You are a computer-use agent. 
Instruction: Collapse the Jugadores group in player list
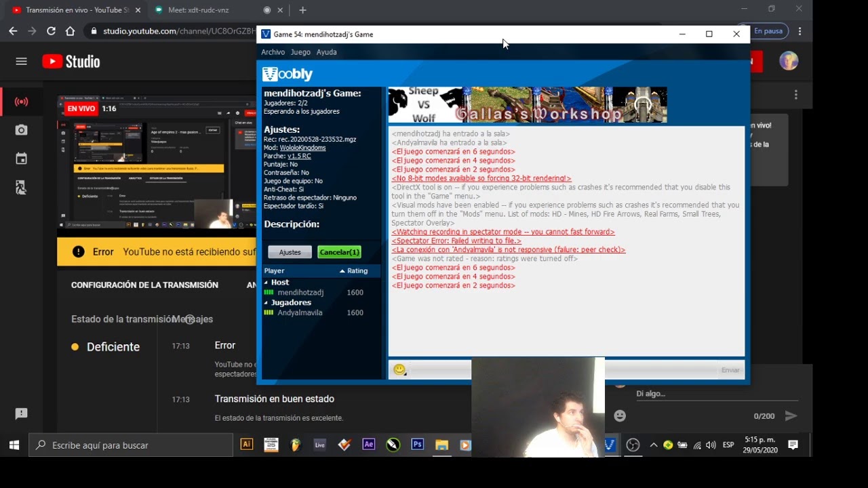267,303
